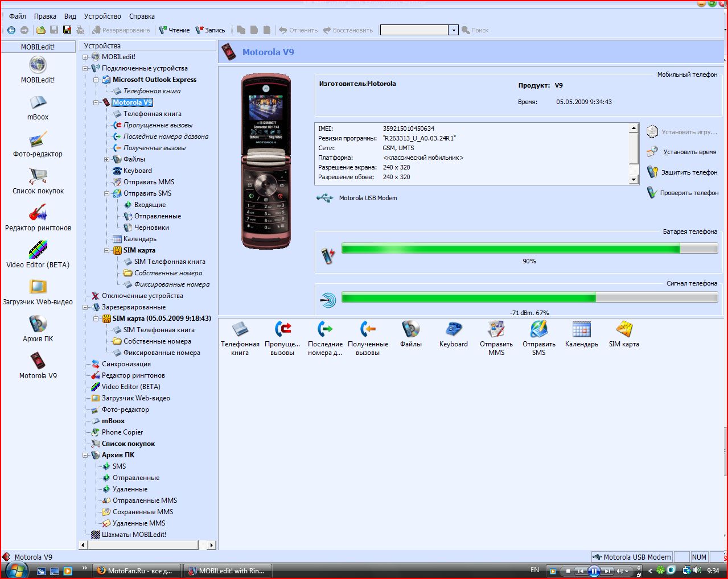Open Загрузчик Web-видео in the left sidebar
The height and width of the screenshot is (579, 728).
point(38,287)
